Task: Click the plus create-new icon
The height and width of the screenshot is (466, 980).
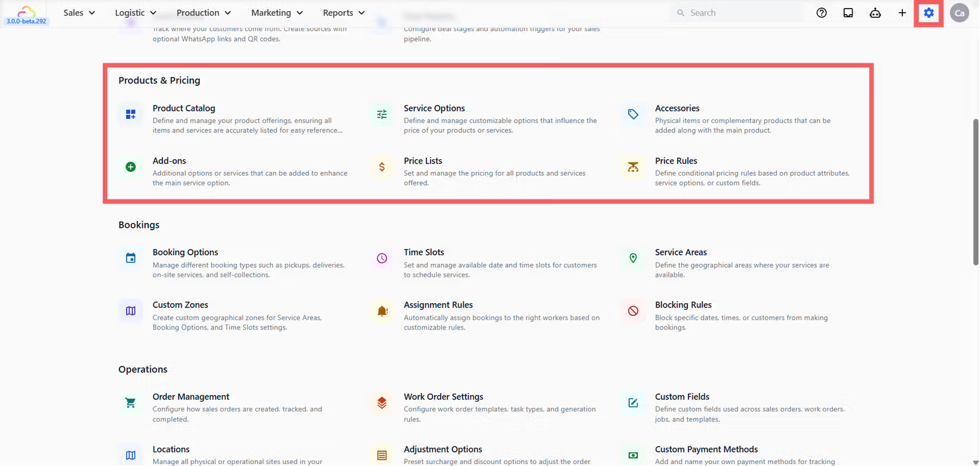Action: click(902, 13)
